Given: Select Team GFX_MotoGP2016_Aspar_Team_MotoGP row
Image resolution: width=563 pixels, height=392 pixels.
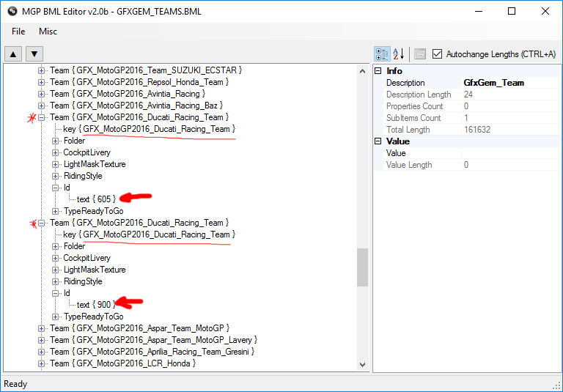Looking at the screenshot, I should 140,328.
